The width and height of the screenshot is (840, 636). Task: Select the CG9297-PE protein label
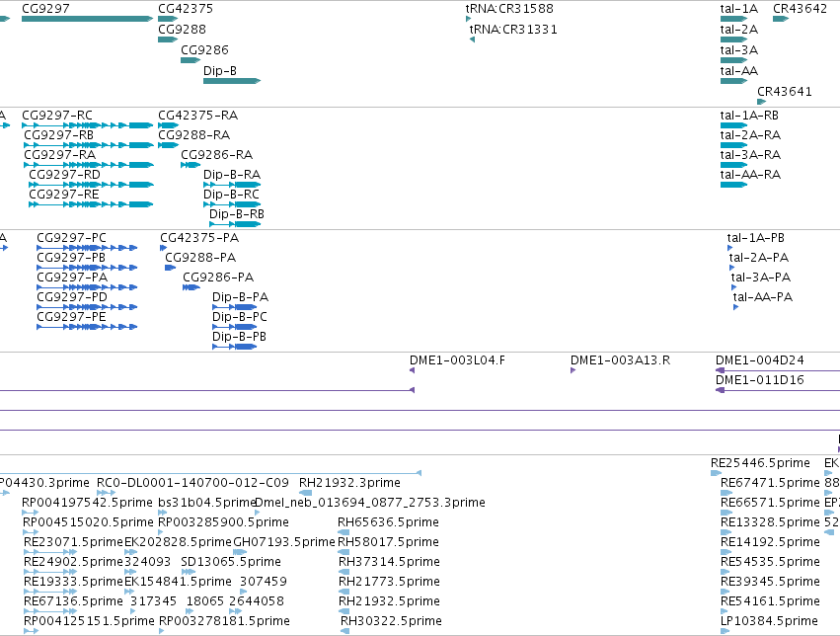click(72, 317)
